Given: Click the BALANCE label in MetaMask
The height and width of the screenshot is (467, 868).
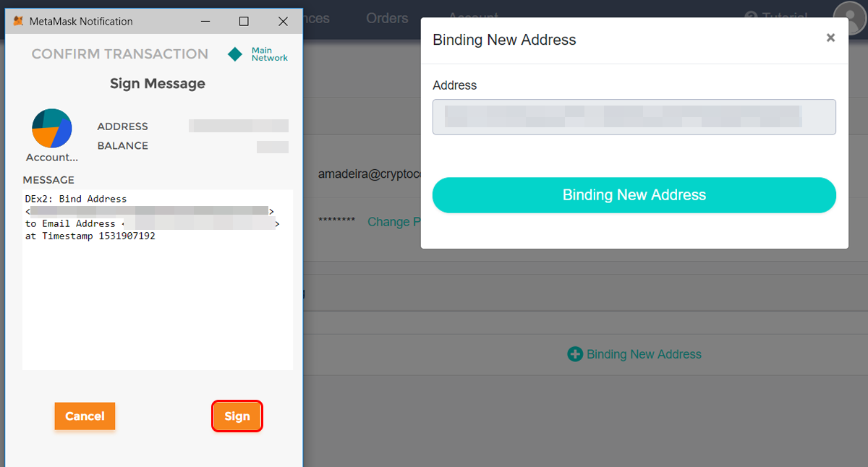Looking at the screenshot, I should coord(123,146).
